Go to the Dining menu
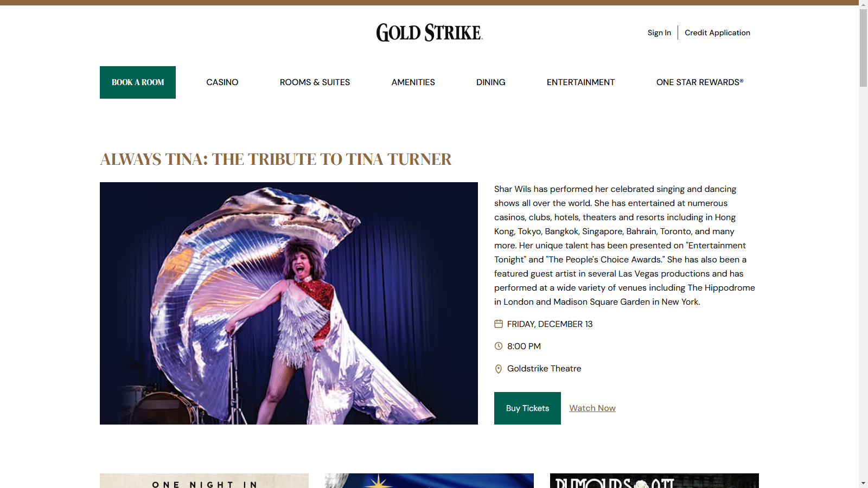The height and width of the screenshot is (488, 868). click(x=491, y=82)
